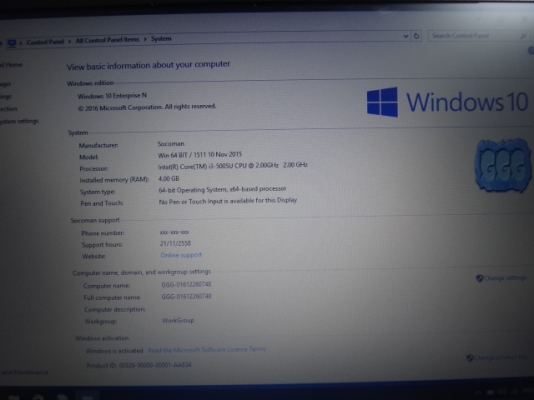Select the System breadcrumb item
The width and height of the screenshot is (534, 400).
[x=161, y=39]
